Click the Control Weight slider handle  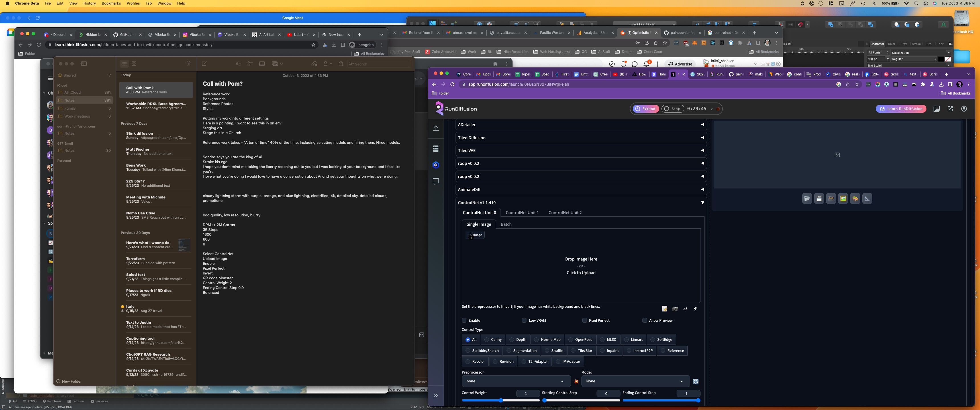point(501,400)
